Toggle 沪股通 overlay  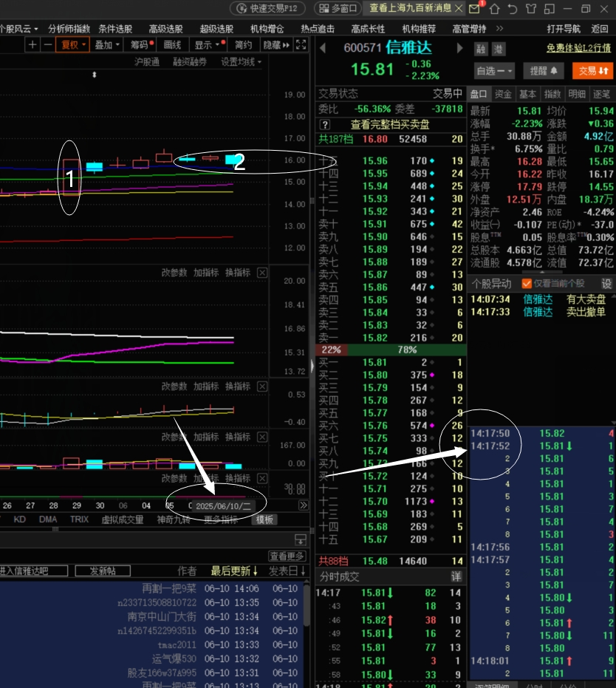point(146,62)
